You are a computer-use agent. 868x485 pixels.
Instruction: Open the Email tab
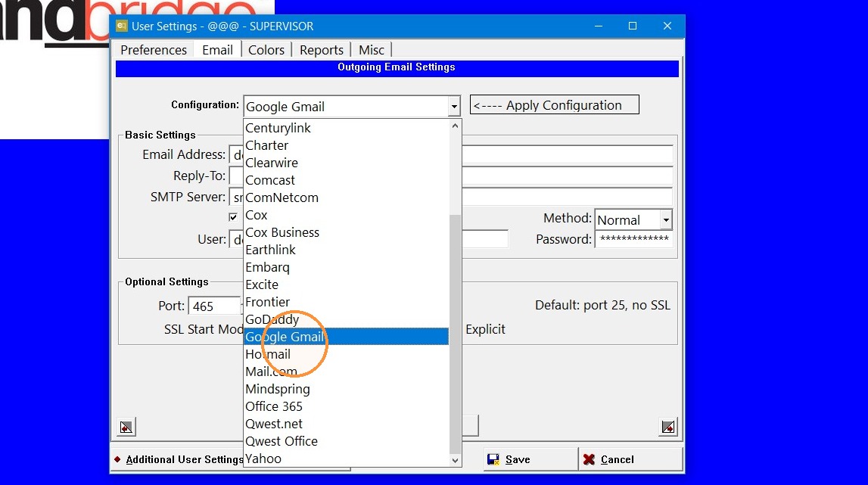point(217,50)
